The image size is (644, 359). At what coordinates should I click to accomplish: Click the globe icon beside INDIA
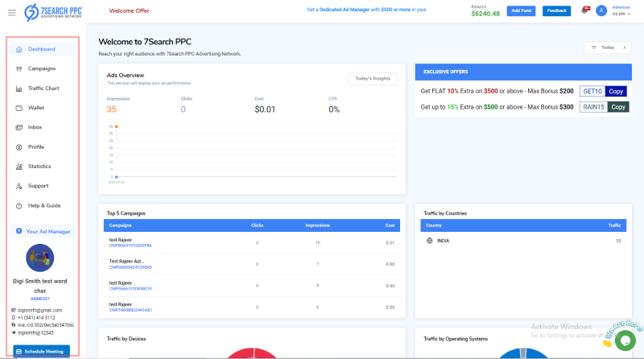pyautogui.click(x=429, y=241)
